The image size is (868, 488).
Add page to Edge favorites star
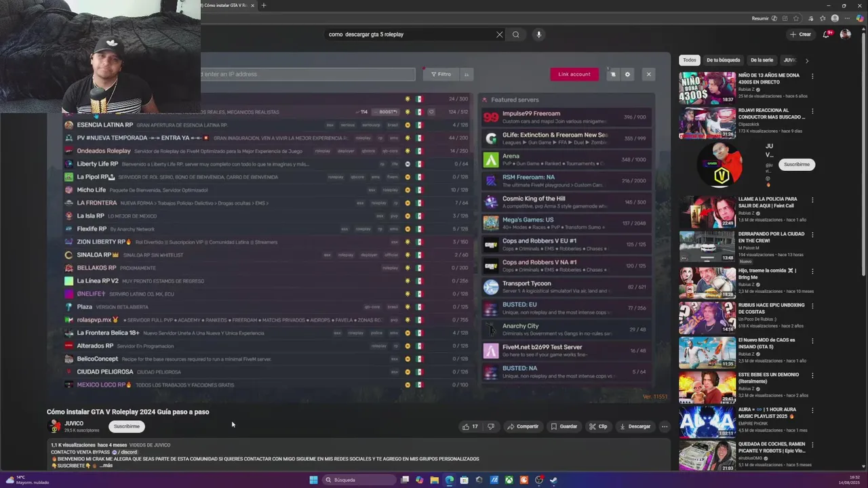tap(796, 18)
